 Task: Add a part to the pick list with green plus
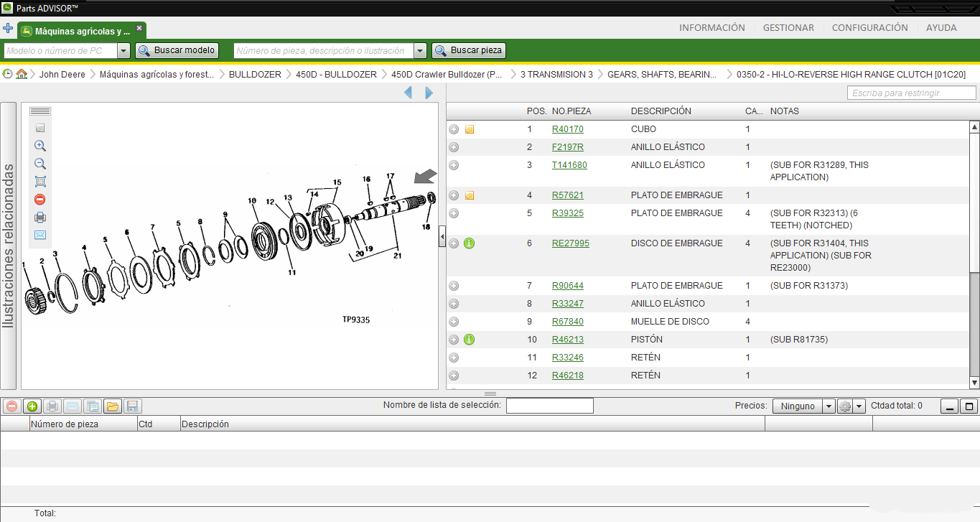[x=32, y=406]
